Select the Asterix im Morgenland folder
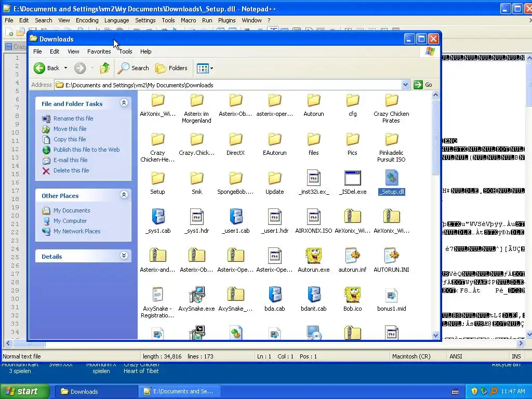The image size is (532, 399). point(197,100)
